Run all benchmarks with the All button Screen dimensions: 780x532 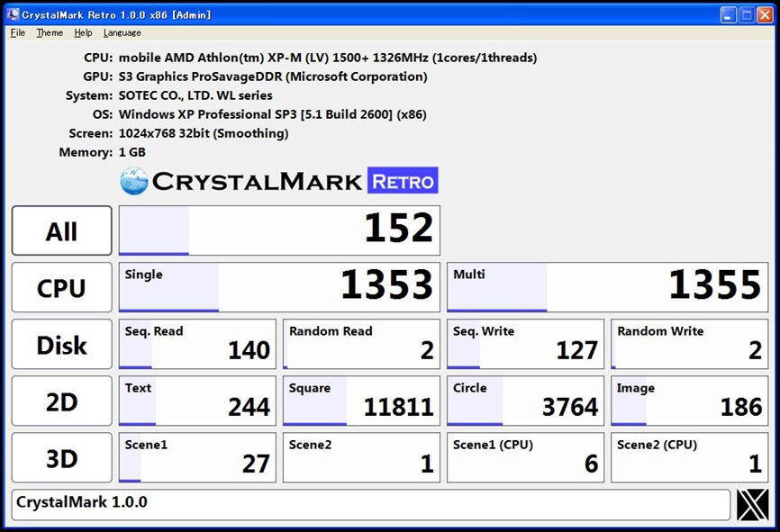coord(61,230)
